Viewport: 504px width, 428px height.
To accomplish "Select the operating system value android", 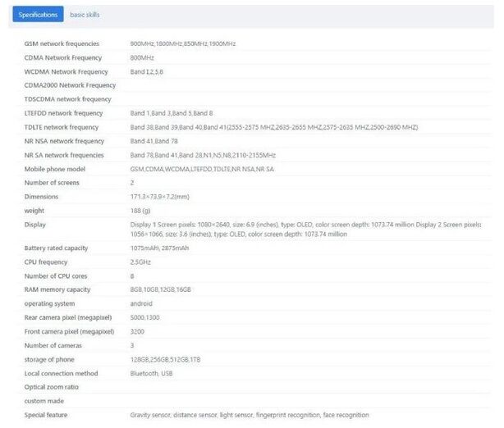I will [141, 303].
